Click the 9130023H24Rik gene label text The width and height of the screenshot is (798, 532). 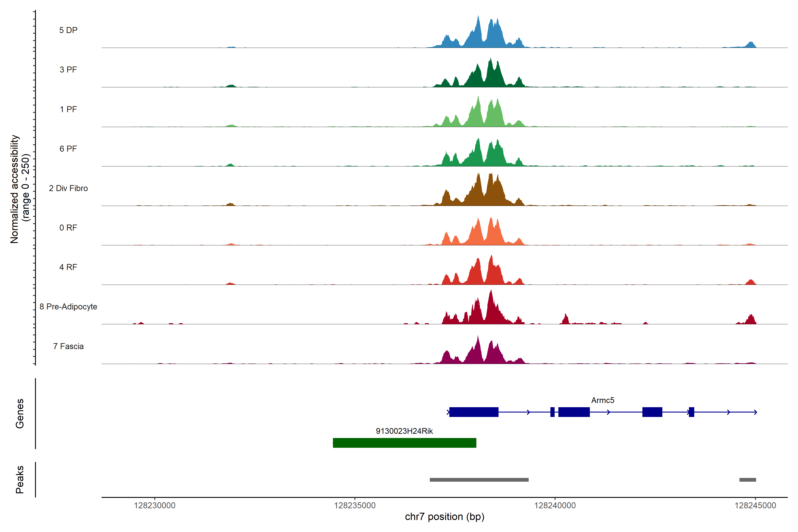[x=404, y=431]
